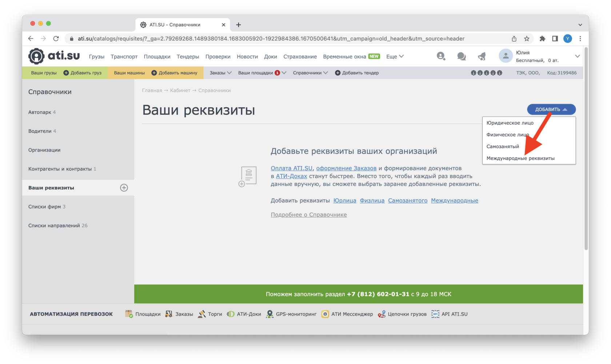Screen dimensions: 611x364
Task: Open Доки in the top navigation
Action: [271, 57]
